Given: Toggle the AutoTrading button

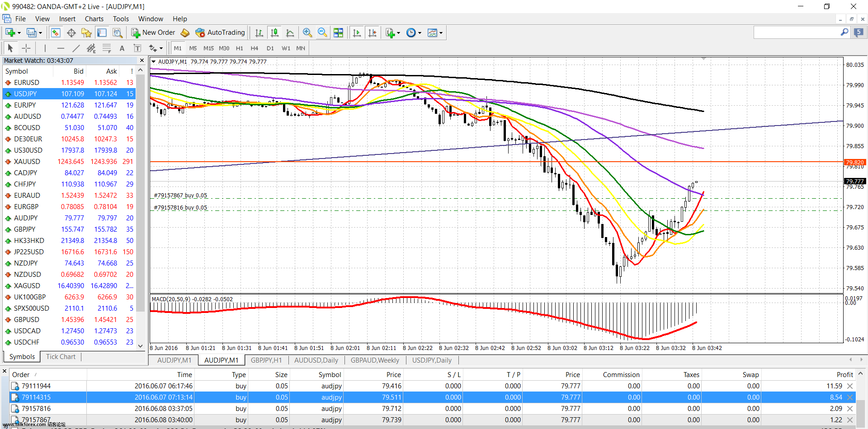Looking at the screenshot, I should (220, 33).
